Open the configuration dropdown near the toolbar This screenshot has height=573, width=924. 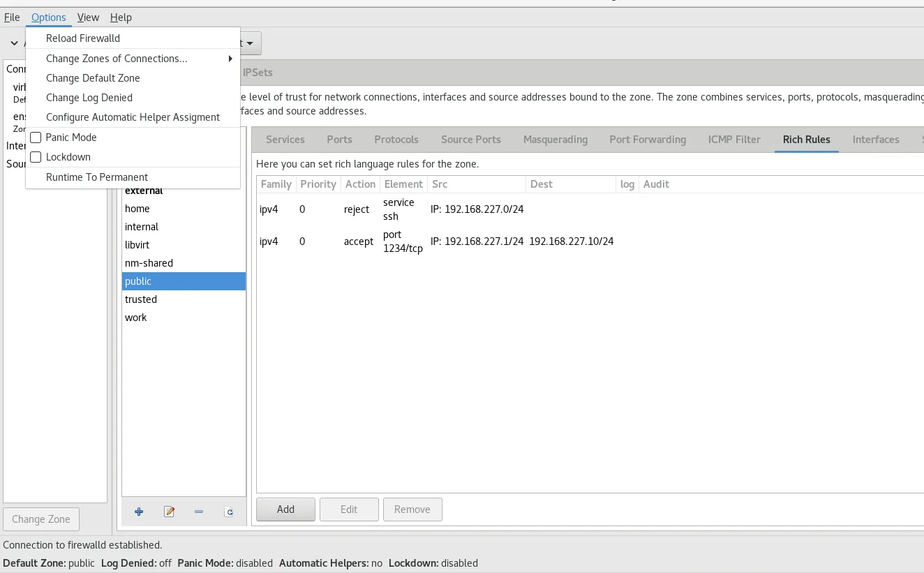tap(250, 43)
